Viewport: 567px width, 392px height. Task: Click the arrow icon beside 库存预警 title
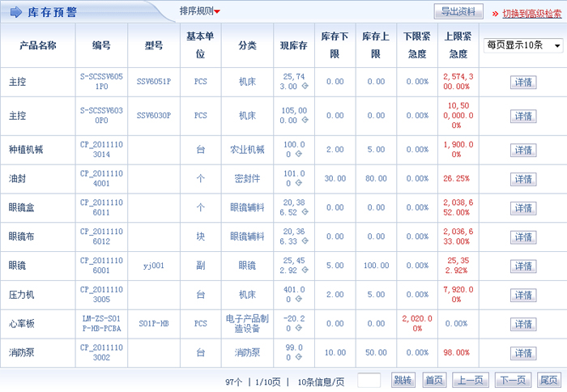[13, 12]
